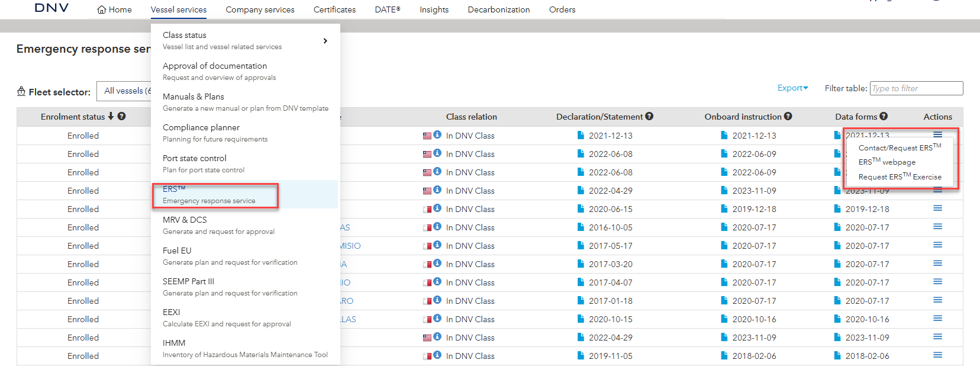The width and height of the screenshot is (980, 366).
Task: Go to Orders
Action: (x=562, y=9)
